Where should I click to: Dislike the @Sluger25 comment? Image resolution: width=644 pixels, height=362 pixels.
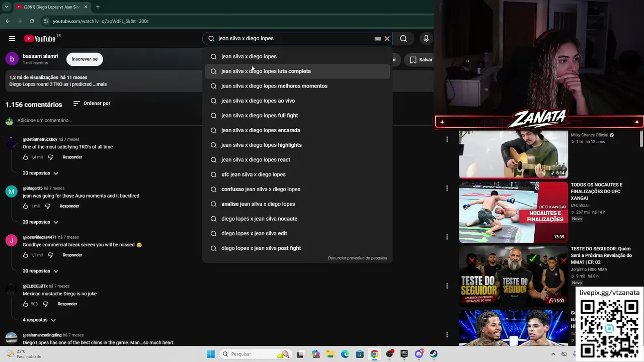coord(48,206)
